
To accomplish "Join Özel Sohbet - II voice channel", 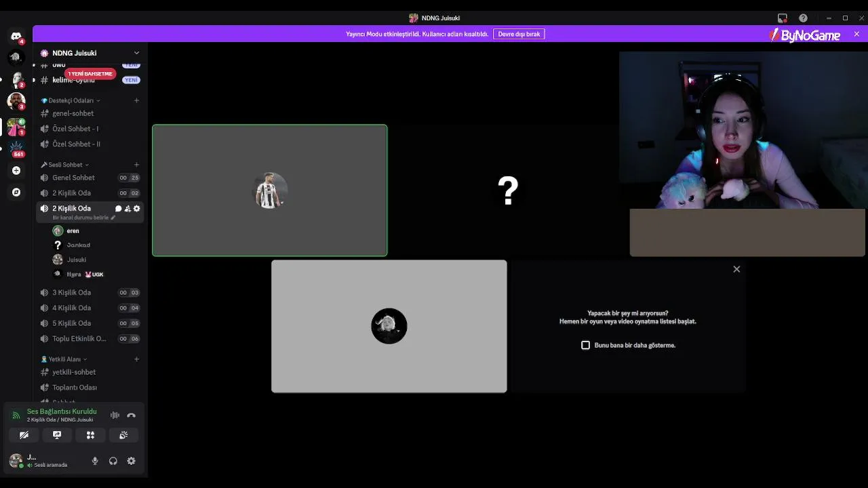I will (x=90, y=144).
